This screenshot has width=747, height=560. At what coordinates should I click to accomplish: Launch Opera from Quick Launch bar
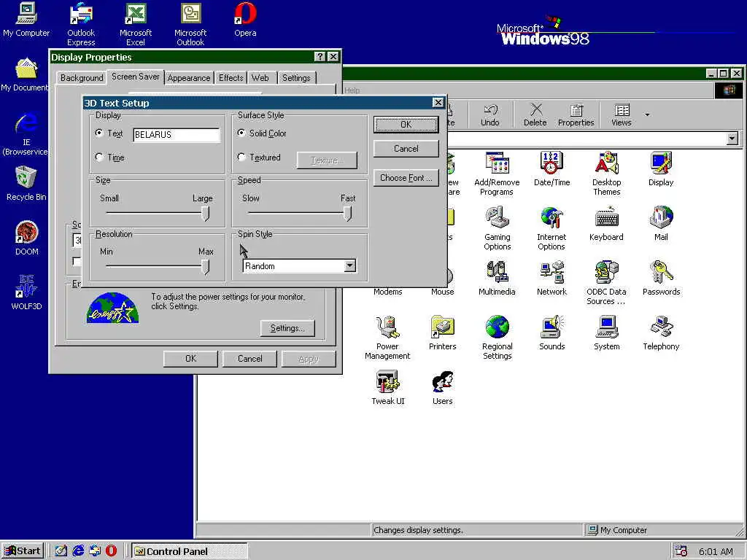pos(111,551)
